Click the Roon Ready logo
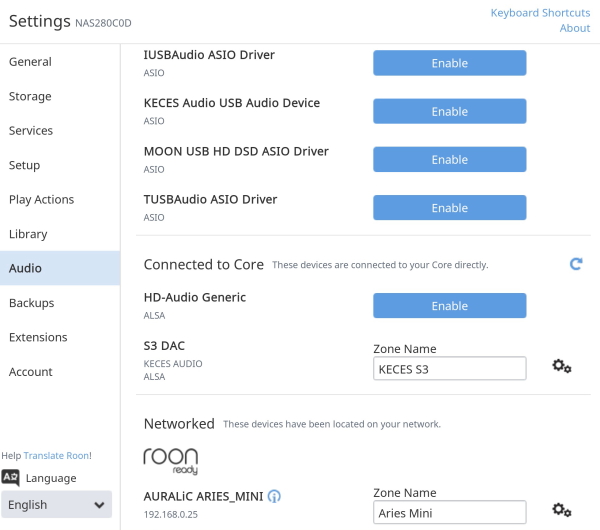The width and height of the screenshot is (600, 530). coord(171,461)
